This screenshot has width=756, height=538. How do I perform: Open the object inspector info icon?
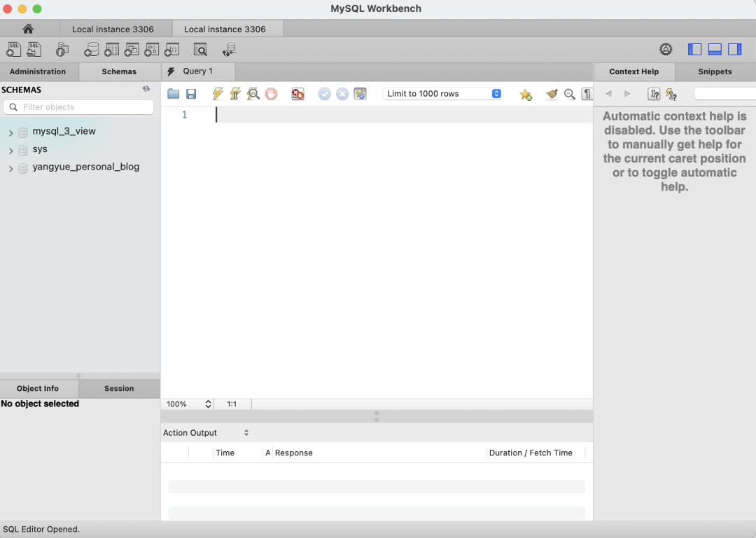coord(62,49)
